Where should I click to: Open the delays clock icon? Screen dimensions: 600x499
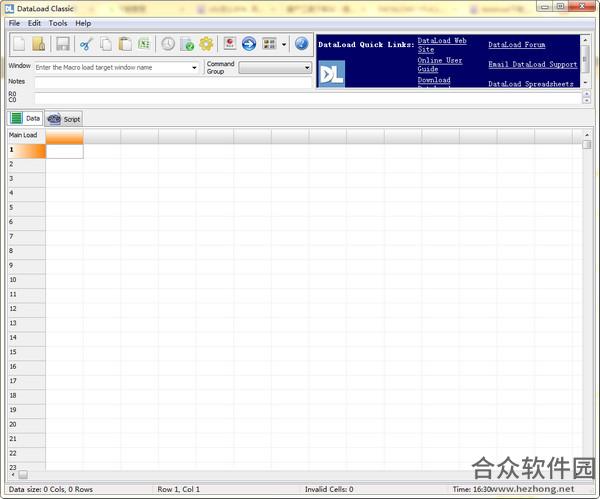(168, 44)
